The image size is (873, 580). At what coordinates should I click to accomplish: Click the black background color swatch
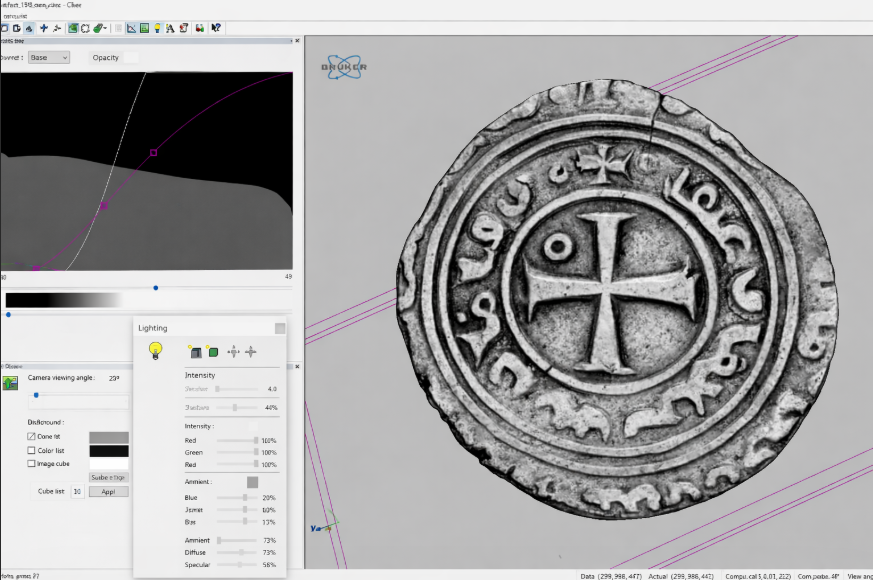click(x=109, y=451)
